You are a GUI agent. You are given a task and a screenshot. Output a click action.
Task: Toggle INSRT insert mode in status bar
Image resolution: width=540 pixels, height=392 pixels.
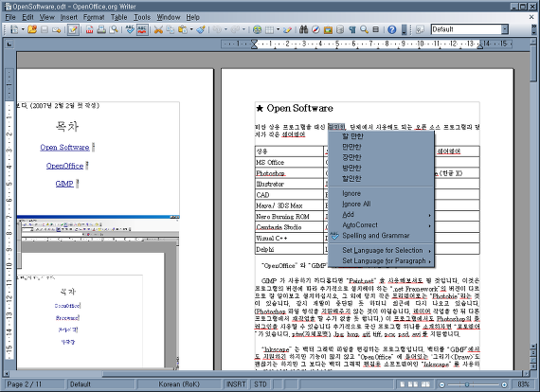point(236,384)
